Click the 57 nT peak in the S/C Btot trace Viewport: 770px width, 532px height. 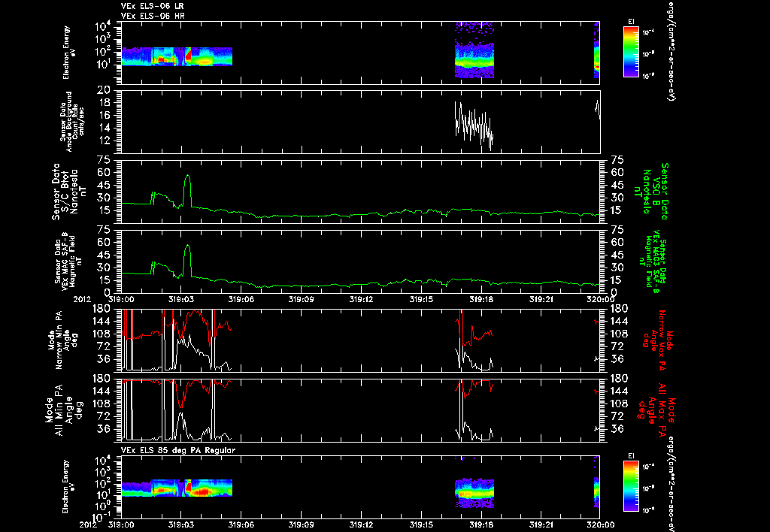[x=187, y=177]
